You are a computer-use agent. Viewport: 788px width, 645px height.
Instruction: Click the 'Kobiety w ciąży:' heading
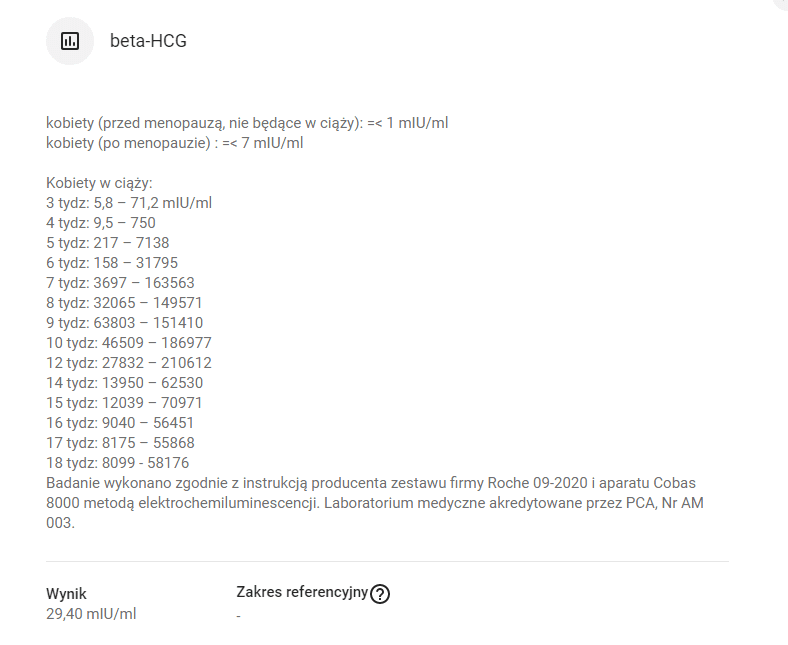click(99, 183)
